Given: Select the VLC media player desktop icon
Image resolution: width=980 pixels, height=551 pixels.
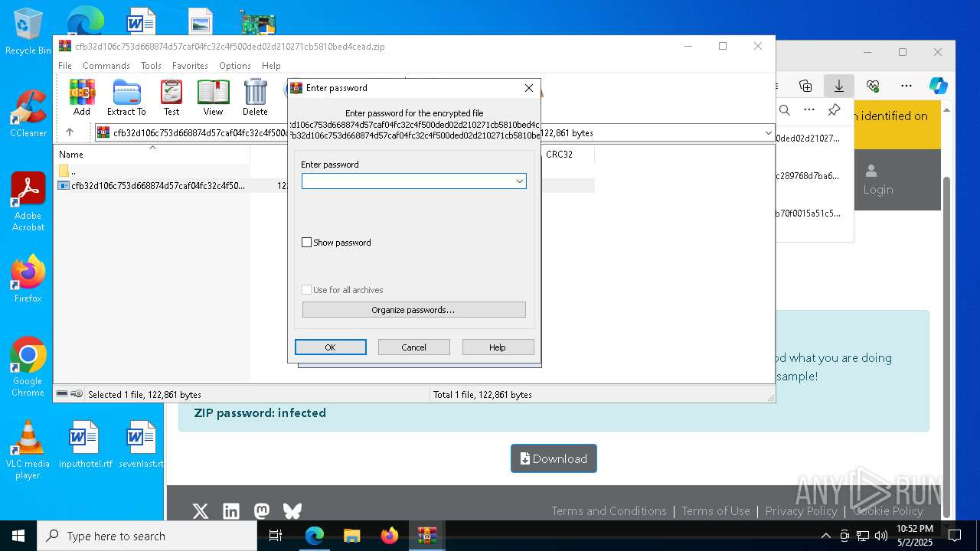Looking at the screenshot, I should tap(28, 450).
